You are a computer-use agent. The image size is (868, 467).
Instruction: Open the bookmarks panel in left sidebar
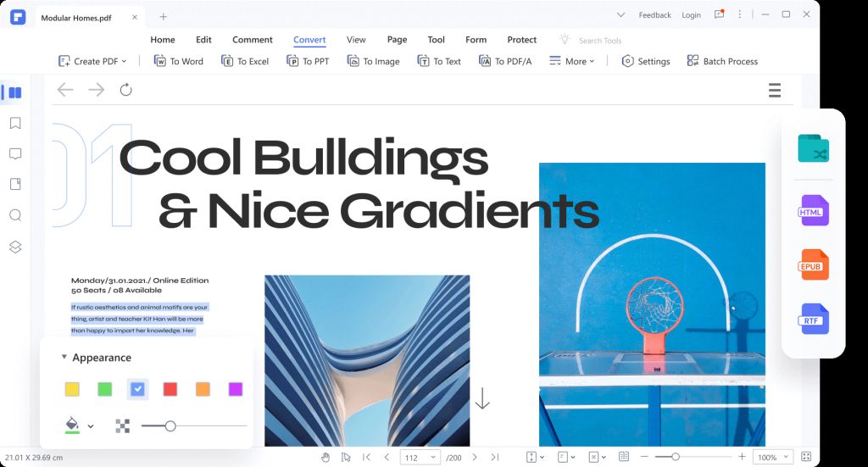coord(15,123)
